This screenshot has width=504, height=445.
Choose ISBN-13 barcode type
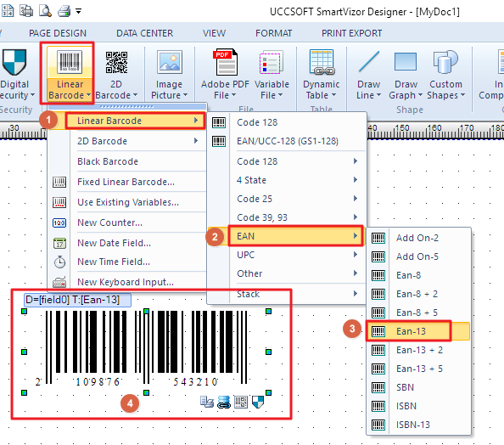(418, 425)
